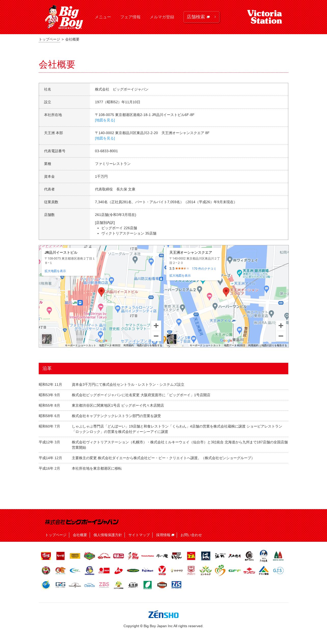The height and width of the screenshot is (644, 327).
Task: Click the Moriva Coffee brand logo
Action: (278, 556)
